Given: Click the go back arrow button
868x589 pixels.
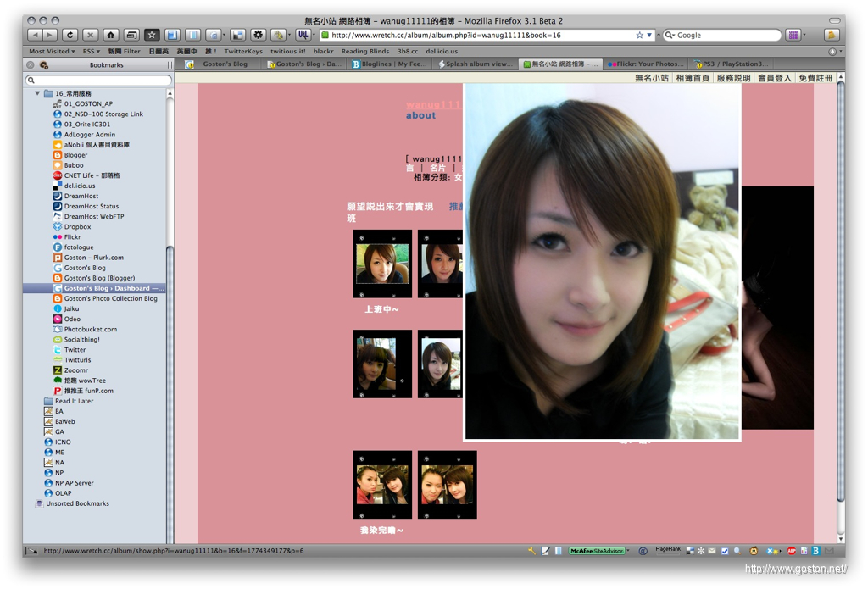Looking at the screenshot, I should click(35, 35).
